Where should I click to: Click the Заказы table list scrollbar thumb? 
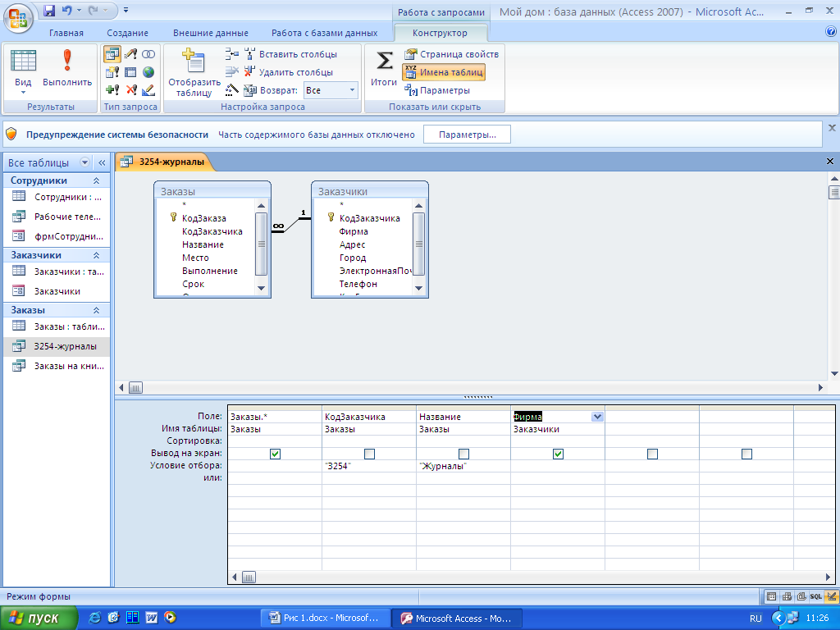261,244
